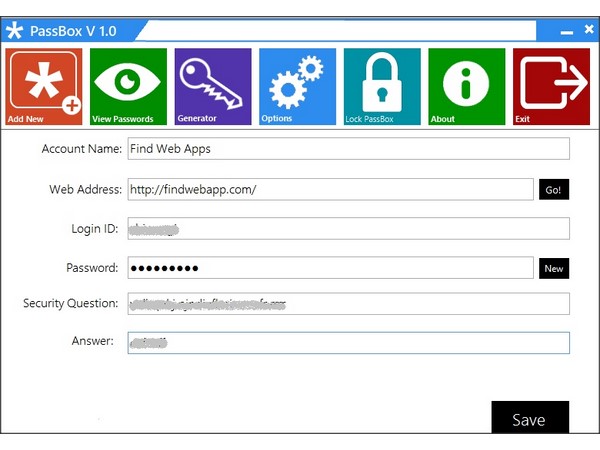Click the PassBox V 1.0 title text

[73, 31]
